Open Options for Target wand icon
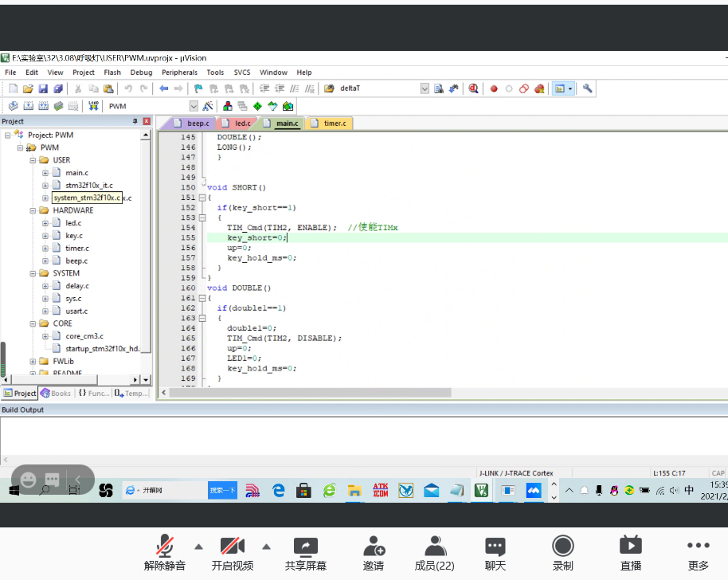The image size is (728, 580). tap(208, 106)
